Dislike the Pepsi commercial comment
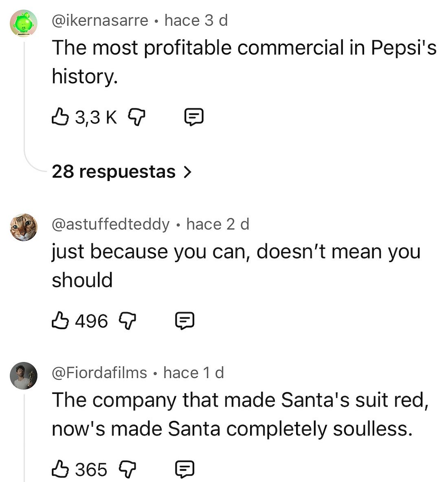The width and height of the screenshot is (448, 482). 136,117
